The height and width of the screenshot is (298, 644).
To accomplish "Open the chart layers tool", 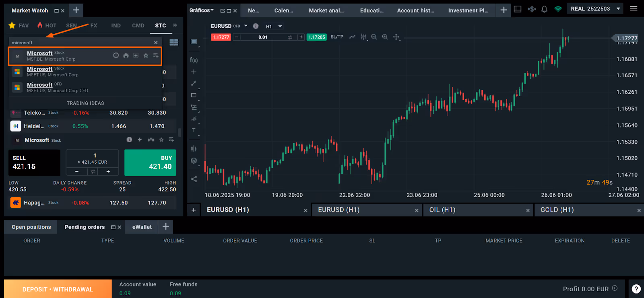I will click(x=194, y=161).
